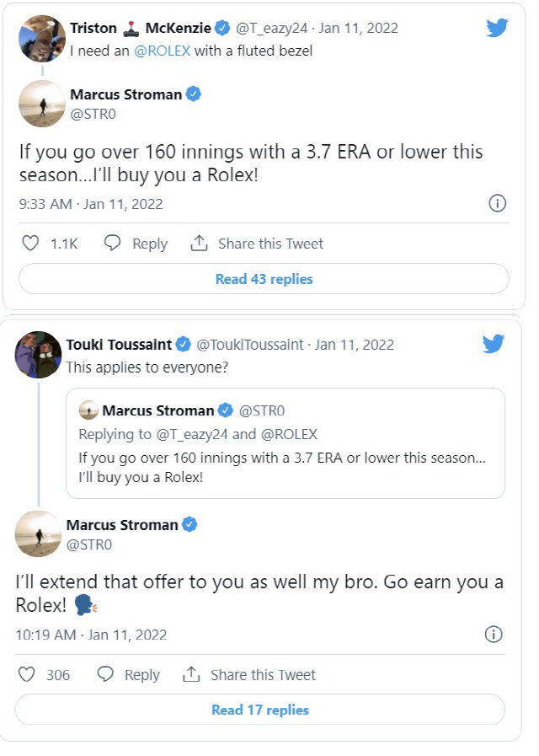Click Twitter bird logo on Touki Toussaint tweet
539x756 pixels.
click(494, 344)
